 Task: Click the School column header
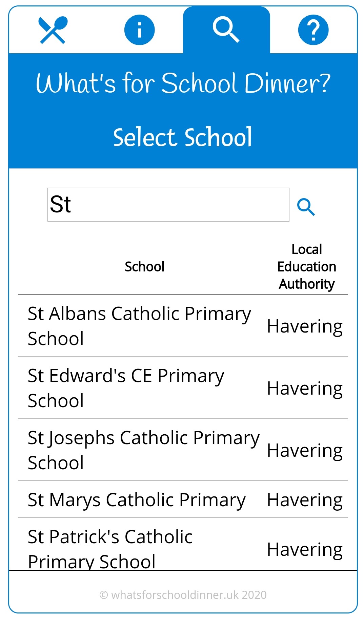coord(145,267)
